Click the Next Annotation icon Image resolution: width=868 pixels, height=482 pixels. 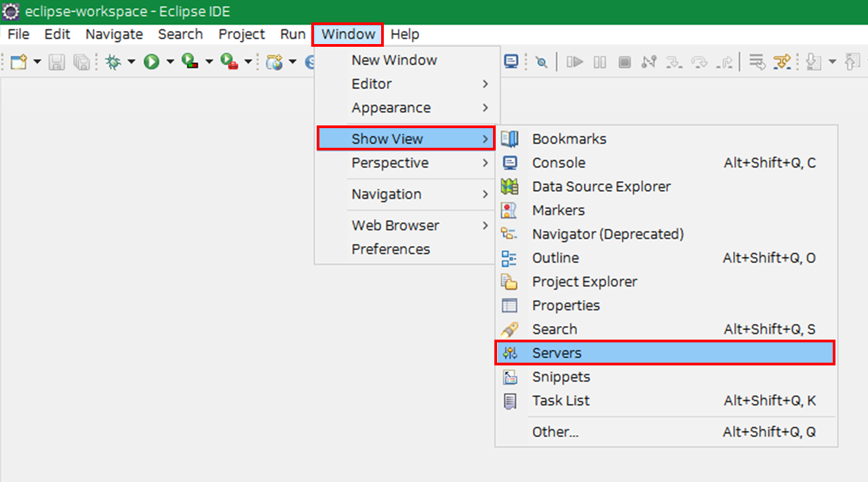814,62
